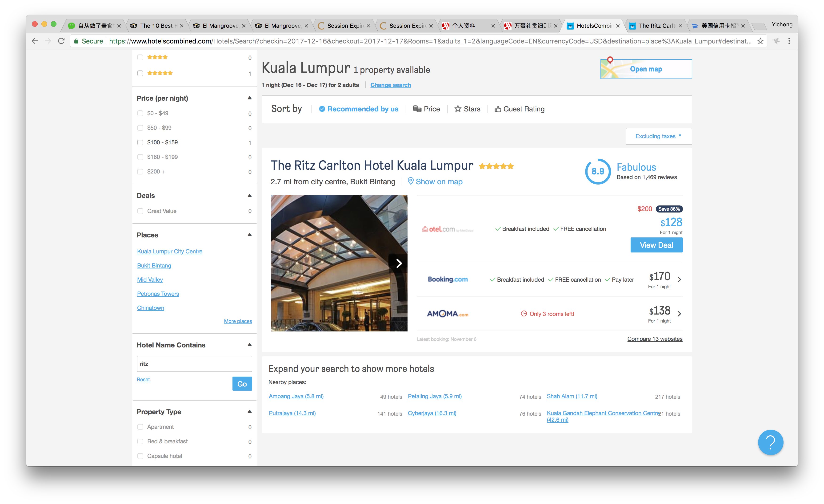The image size is (824, 504).
Task: Open Ampang Jaya (5.8 mi) nearby link
Action: [x=296, y=396]
